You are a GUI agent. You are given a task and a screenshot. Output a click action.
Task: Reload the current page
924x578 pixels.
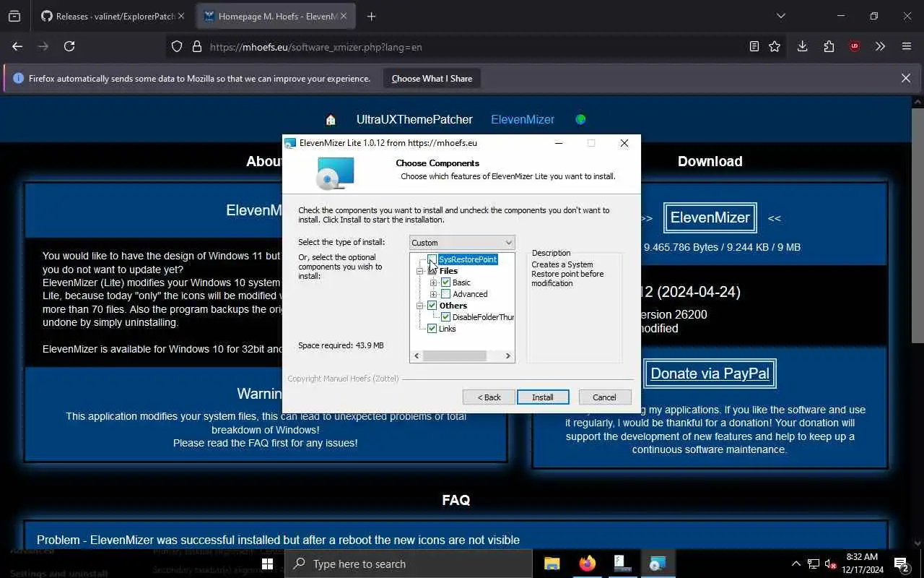tap(69, 46)
